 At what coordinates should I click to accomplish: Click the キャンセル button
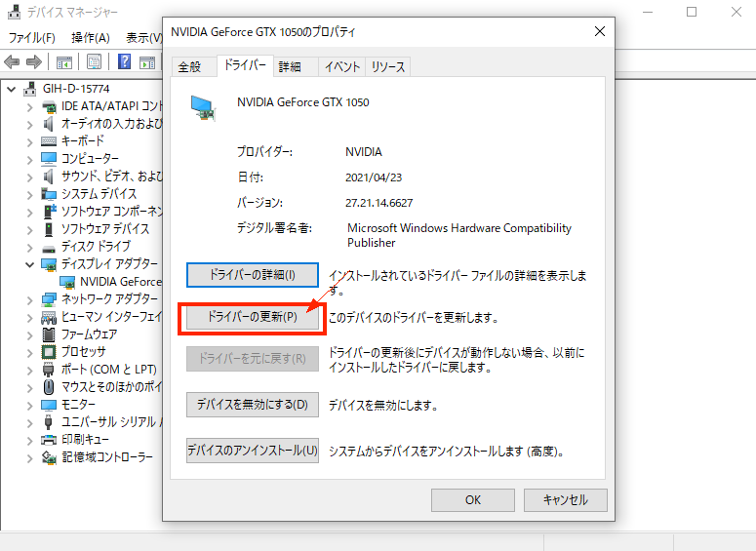click(565, 500)
